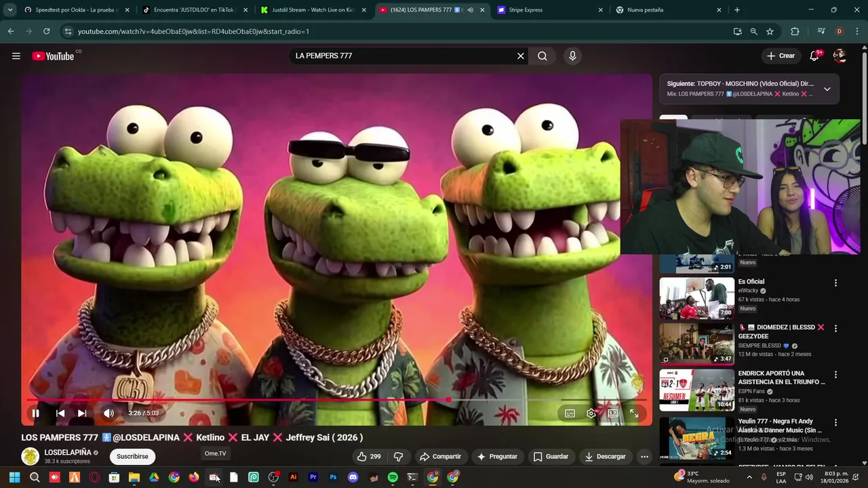Open DIOMEDEZ BLESSD video thumbnail

[696, 344]
